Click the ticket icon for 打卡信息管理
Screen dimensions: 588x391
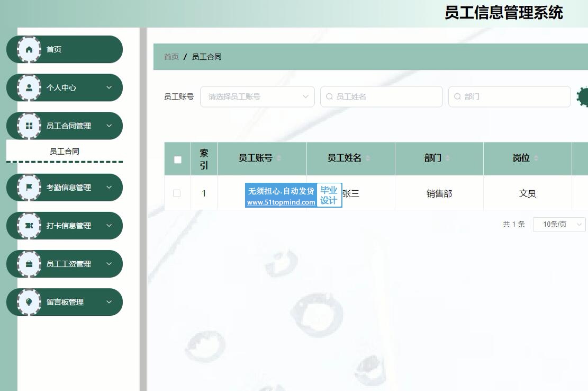click(29, 226)
